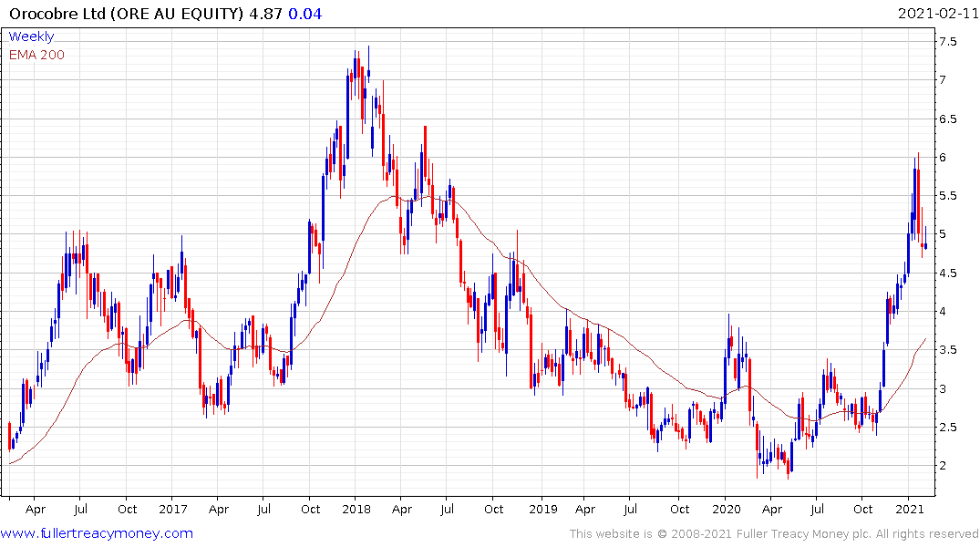Click the 4.5 price axis label
Viewport: 980px width, 547px height.
(947, 273)
